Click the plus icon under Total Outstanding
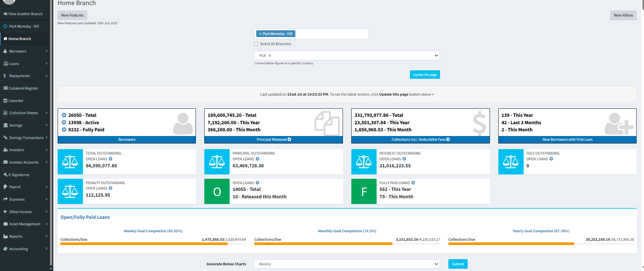The width and height of the screenshot is (644, 271). 111,159
